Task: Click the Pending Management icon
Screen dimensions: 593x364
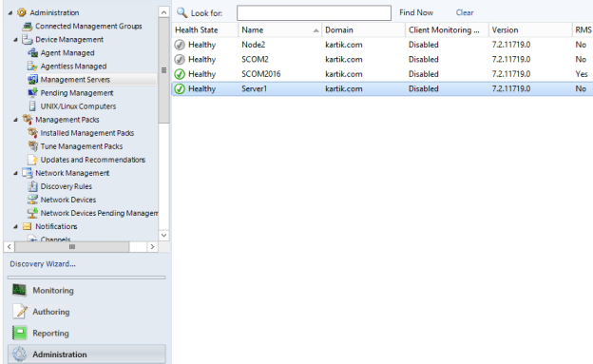Action: (33, 93)
